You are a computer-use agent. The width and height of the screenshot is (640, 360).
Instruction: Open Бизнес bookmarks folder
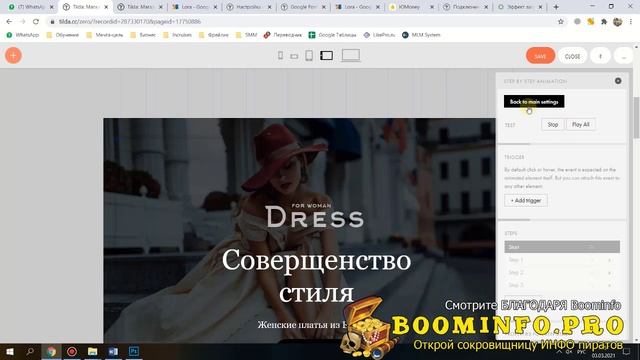143,35
